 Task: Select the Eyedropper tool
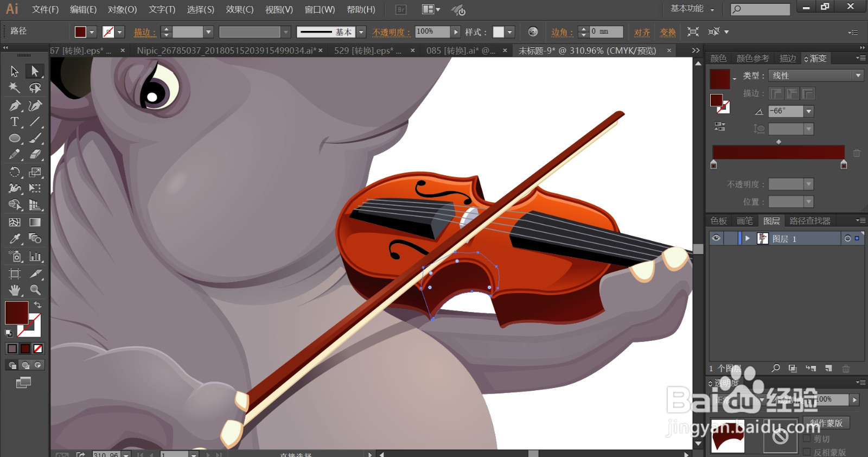pyautogui.click(x=15, y=239)
